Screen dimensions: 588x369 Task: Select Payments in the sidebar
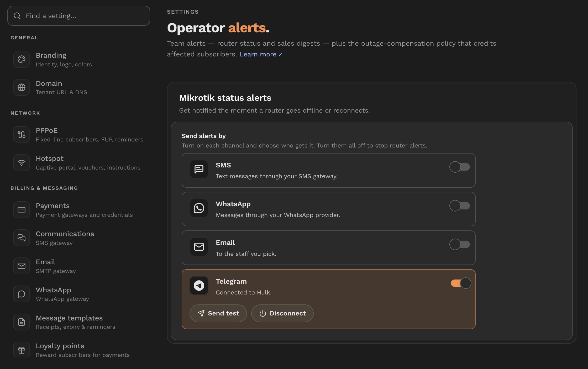[x=79, y=210]
